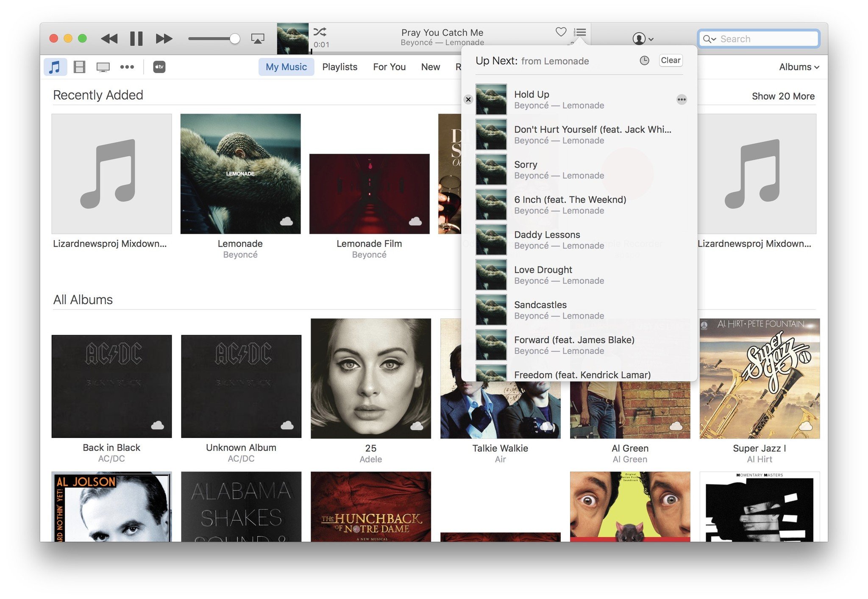Click the green fullscreen window button
Screen dimensions: 868x599
coord(83,39)
